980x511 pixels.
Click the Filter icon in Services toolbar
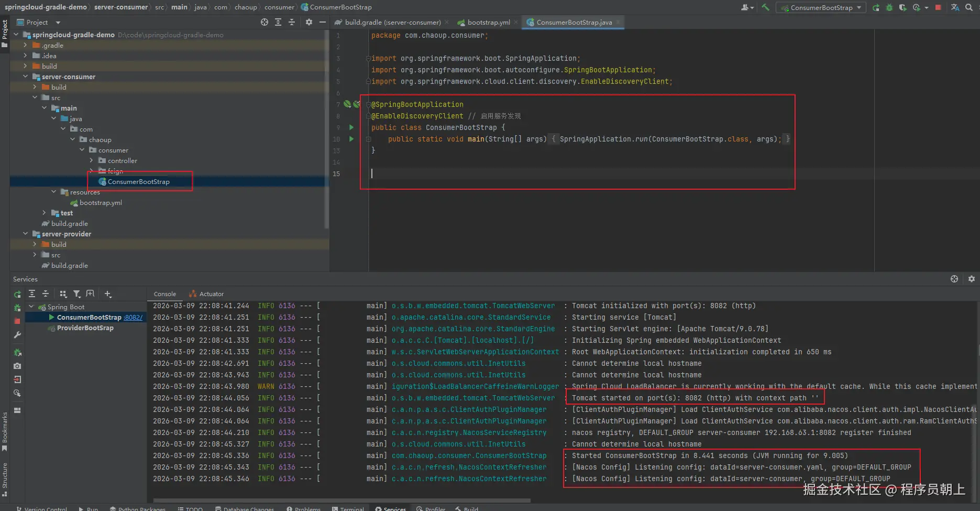(77, 294)
